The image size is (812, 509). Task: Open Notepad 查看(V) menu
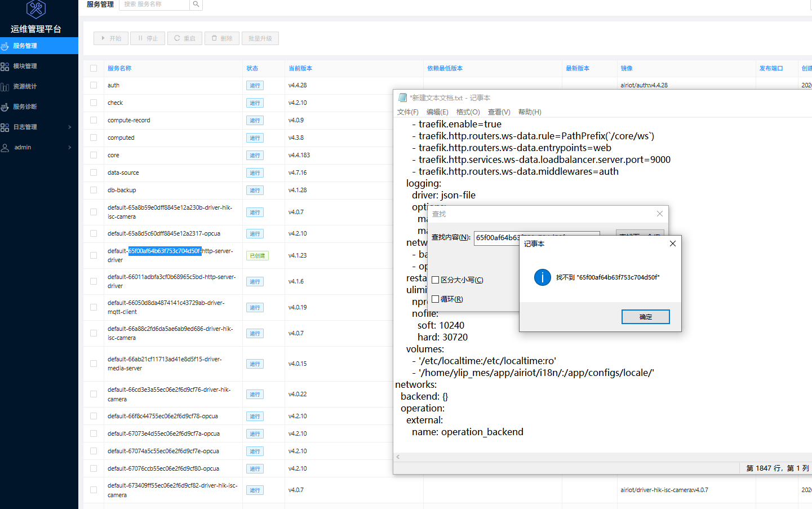click(499, 112)
